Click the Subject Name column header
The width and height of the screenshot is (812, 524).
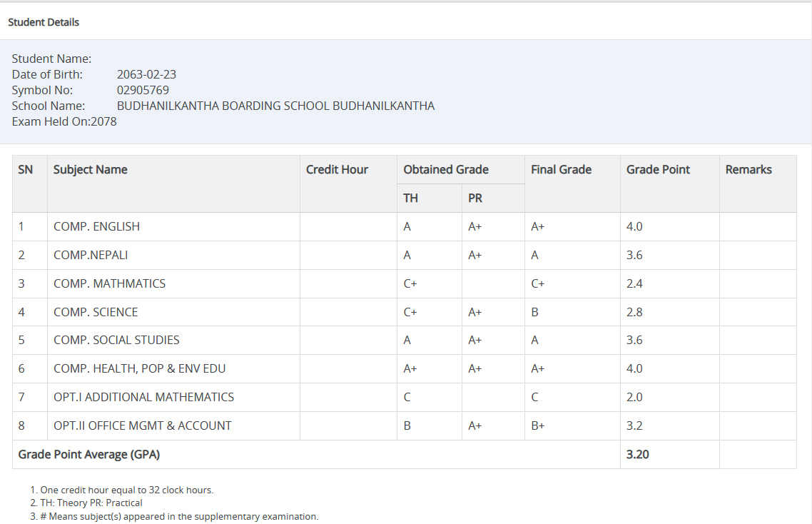click(x=91, y=169)
